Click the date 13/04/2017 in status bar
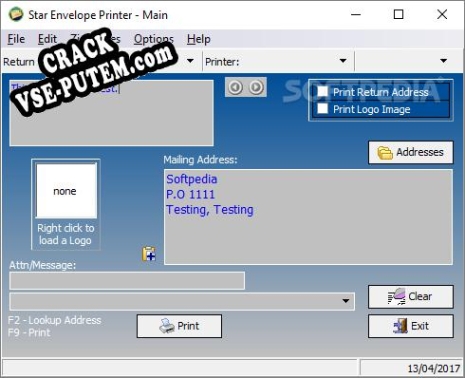Image resolution: width=465 pixels, height=378 pixels. (x=434, y=368)
